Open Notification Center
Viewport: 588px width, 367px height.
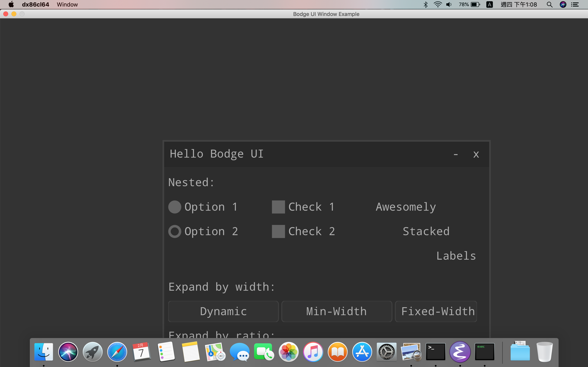pos(575,4)
